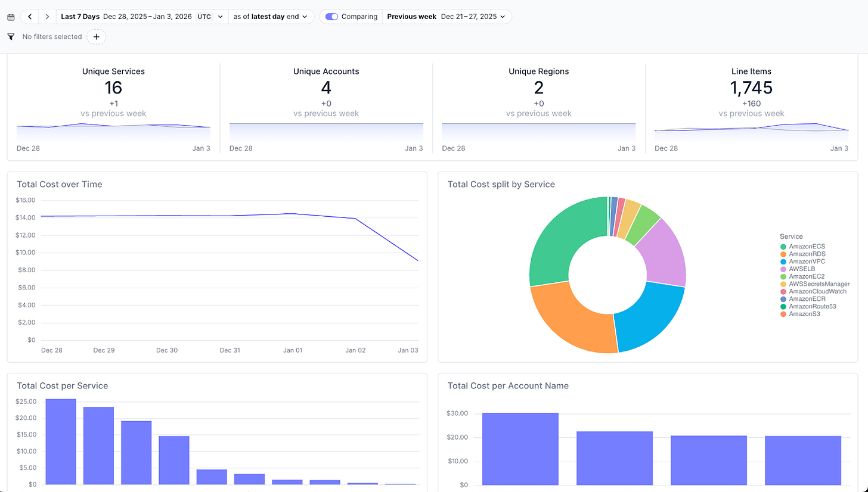This screenshot has width=868, height=492.
Task: Click the Unique Regions value 2
Action: pyautogui.click(x=539, y=88)
